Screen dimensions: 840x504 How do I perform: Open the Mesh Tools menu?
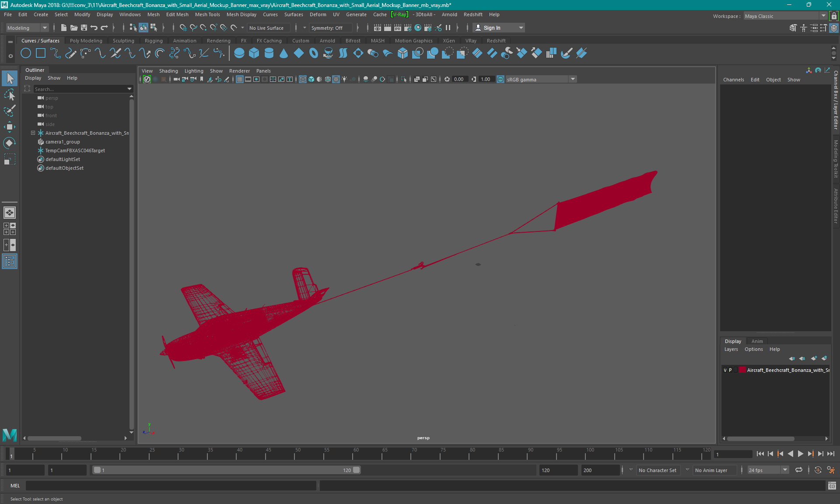[207, 14]
